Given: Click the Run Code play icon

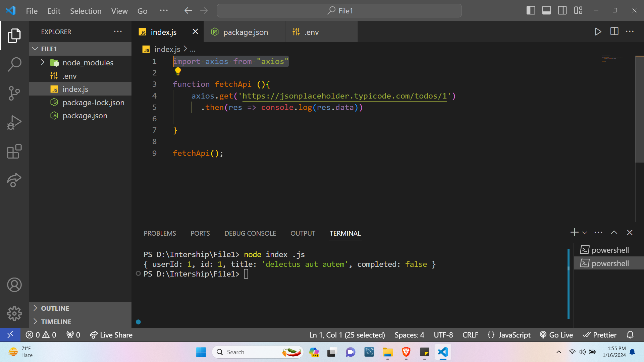Looking at the screenshot, I should click(x=598, y=32).
